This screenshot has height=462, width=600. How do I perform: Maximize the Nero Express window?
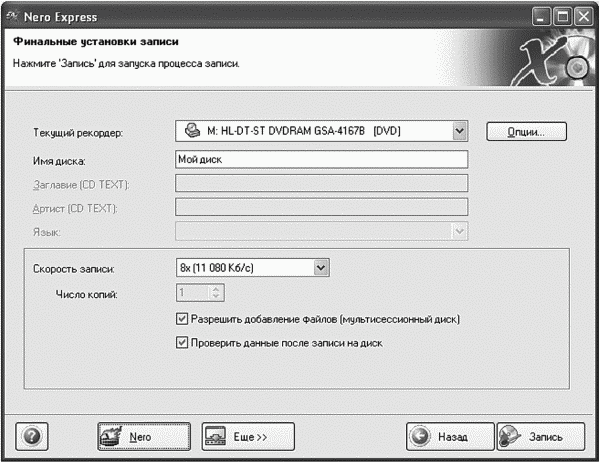click(562, 17)
